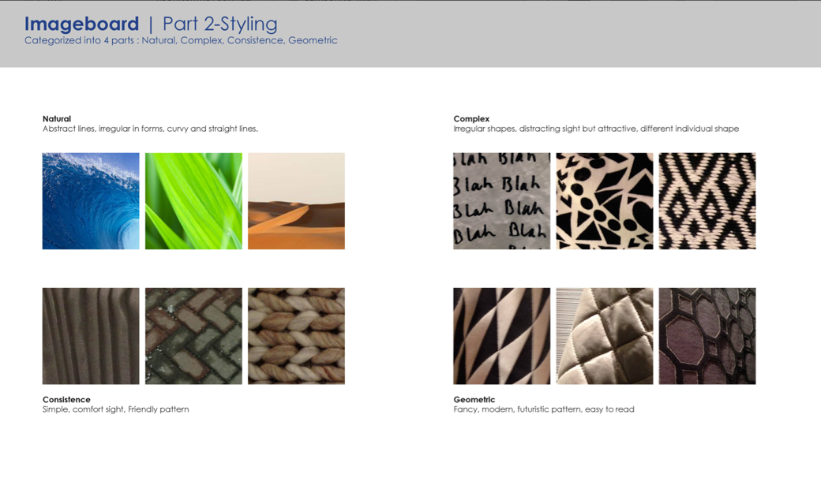
Task: Click the Geometric category heading
Action: pyautogui.click(x=474, y=399)
